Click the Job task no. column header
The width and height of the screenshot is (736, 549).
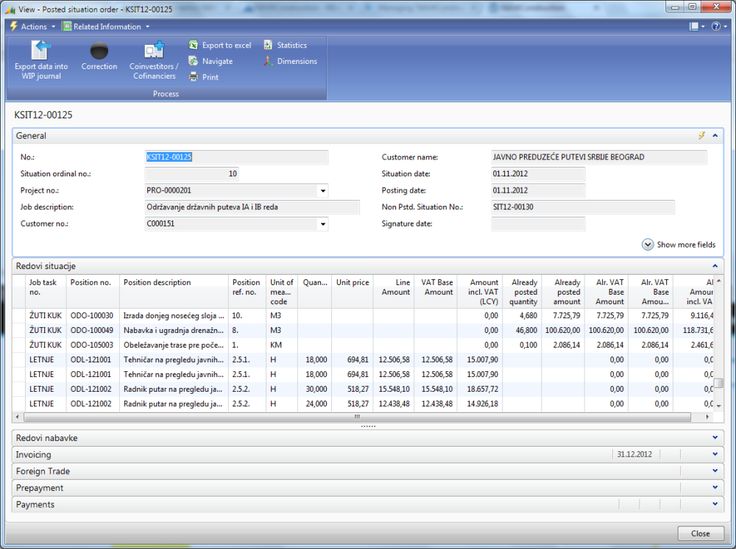[46, 291]
